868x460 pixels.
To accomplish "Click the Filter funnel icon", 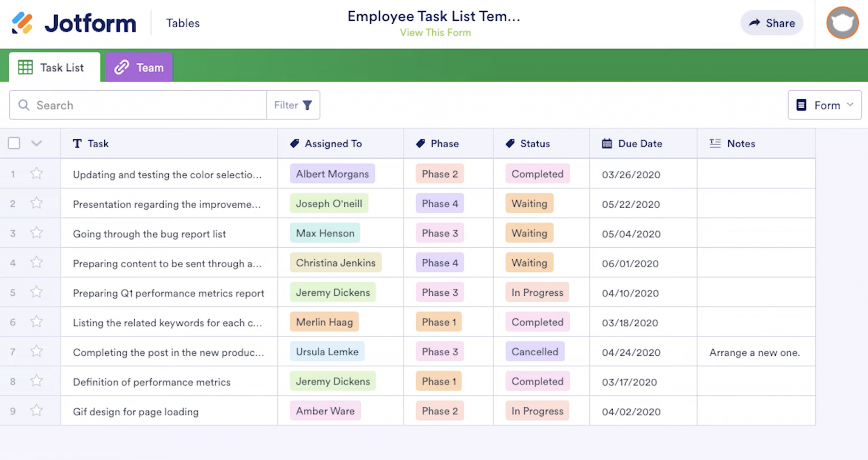I will [x=308, y=105].
